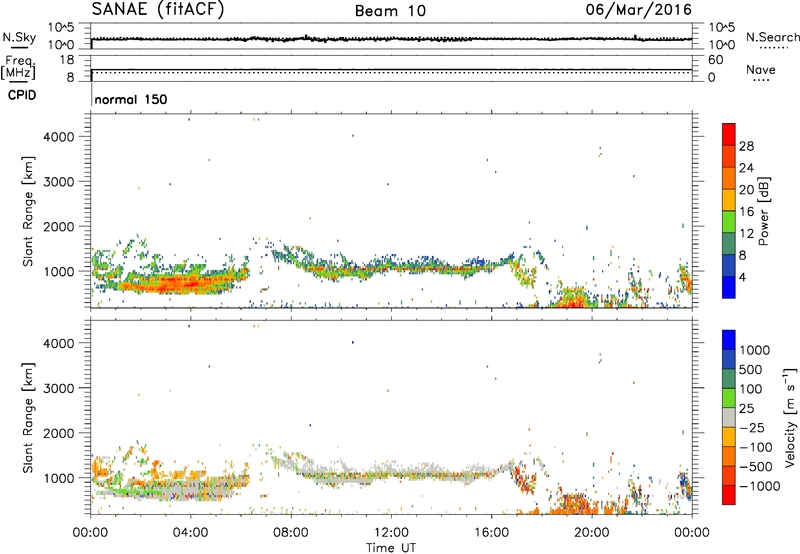Viewport: 800px width, 554px height.
Task: Select the 20:00 time tick label
Action: (591, 533)
